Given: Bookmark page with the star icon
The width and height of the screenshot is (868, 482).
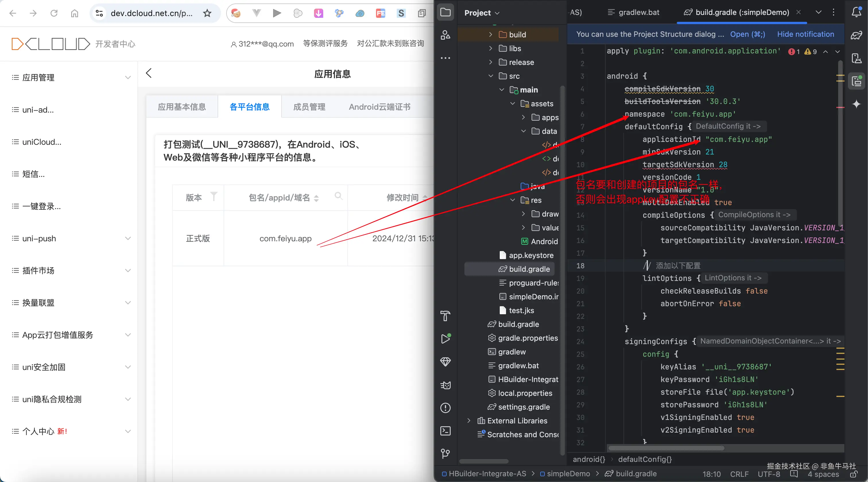Looking at the screenshot, I should (207, 13).
